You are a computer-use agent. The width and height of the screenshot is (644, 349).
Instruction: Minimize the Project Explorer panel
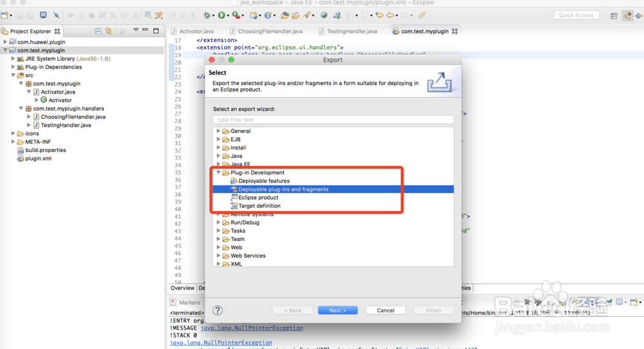coord(145,30)
